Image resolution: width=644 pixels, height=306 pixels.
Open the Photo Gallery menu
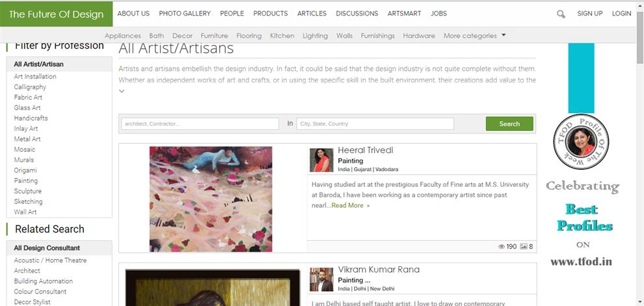(185, 14)
